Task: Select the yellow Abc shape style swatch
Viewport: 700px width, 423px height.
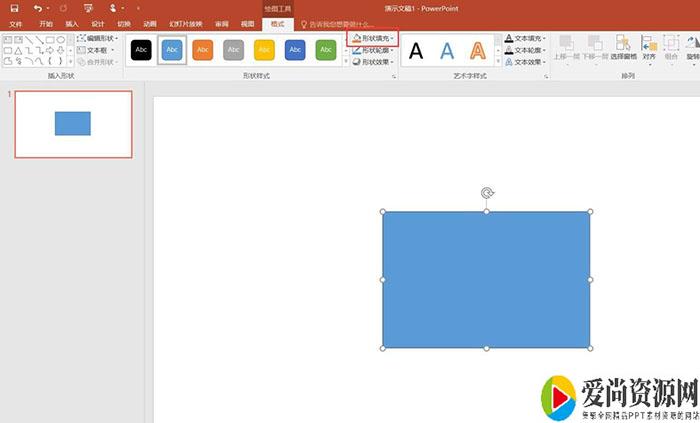Action: click(x=265, y=49)
